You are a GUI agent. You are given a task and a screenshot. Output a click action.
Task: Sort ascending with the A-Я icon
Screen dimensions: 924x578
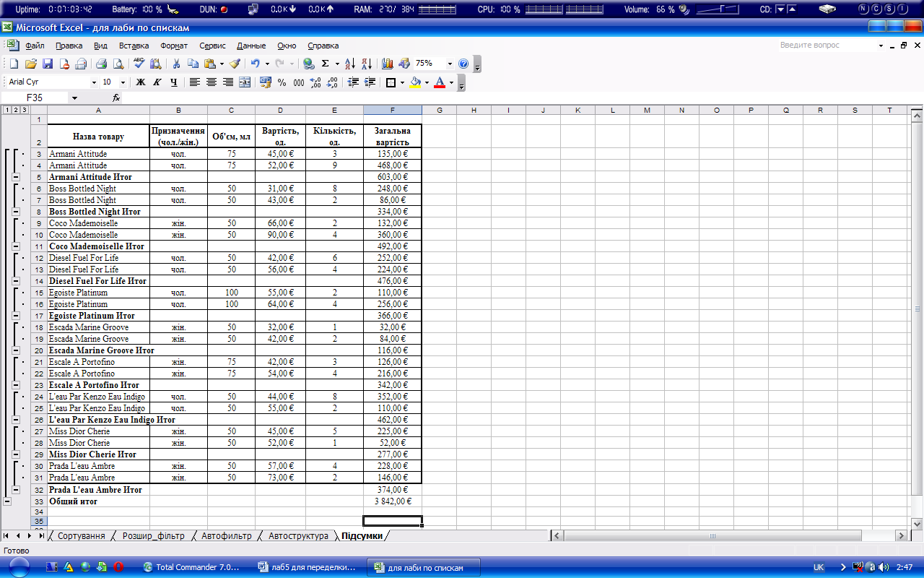[x=350, y=64]
